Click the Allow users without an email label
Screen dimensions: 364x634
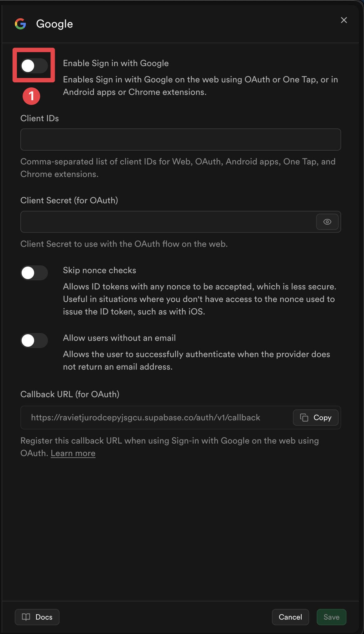pyautogui.click(x=119, y=338)
